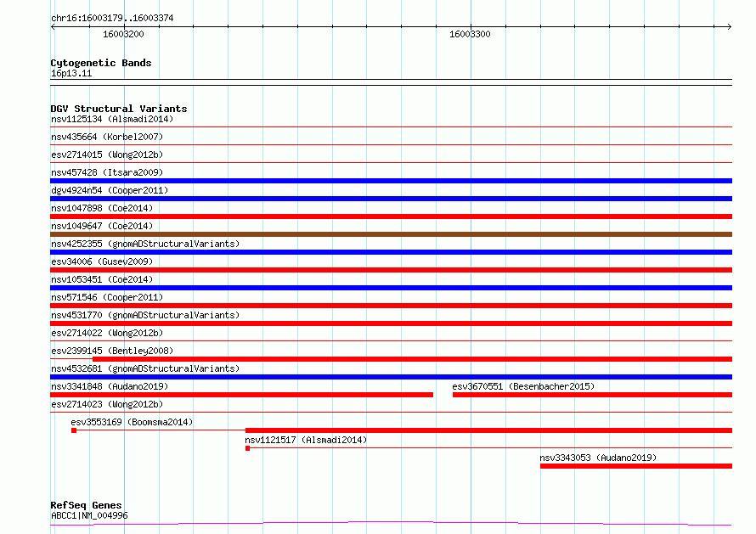Click the red bar of esv2399145 (Bentley2008)
Viewport: 756px width, 534px height.
(x=412, y=359)
